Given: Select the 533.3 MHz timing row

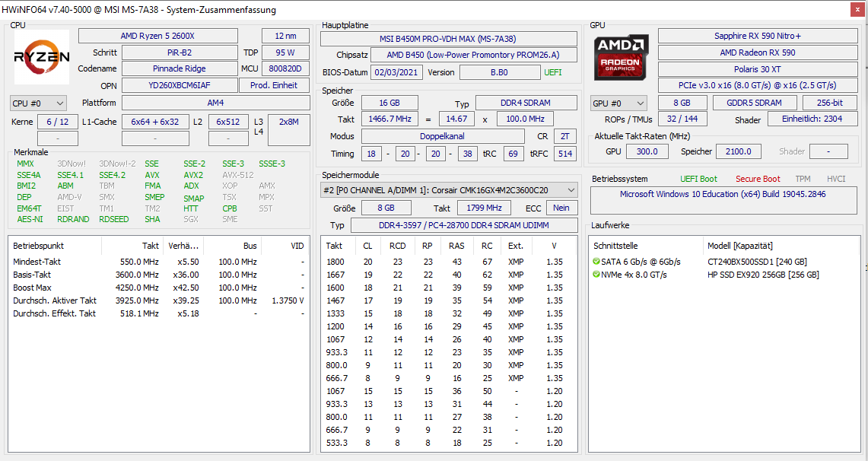Looking at the screenshot, I should tap(448, 443).
